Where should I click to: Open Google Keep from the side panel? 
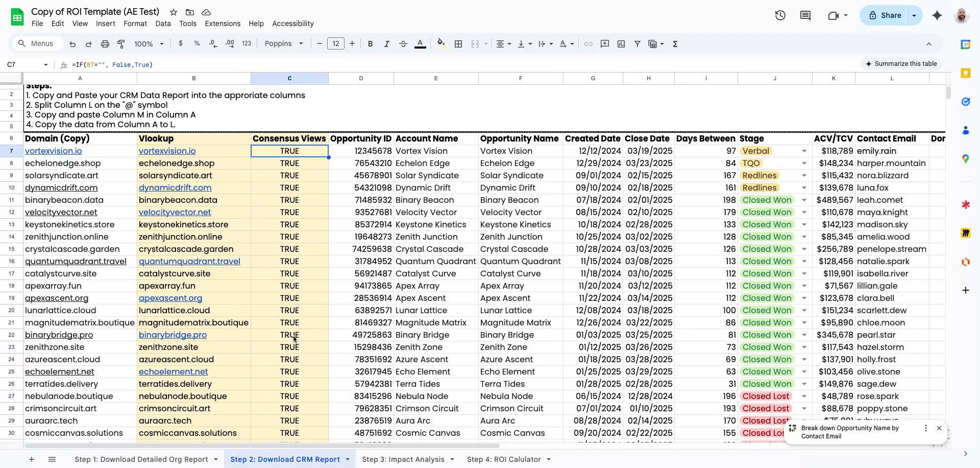966,73
